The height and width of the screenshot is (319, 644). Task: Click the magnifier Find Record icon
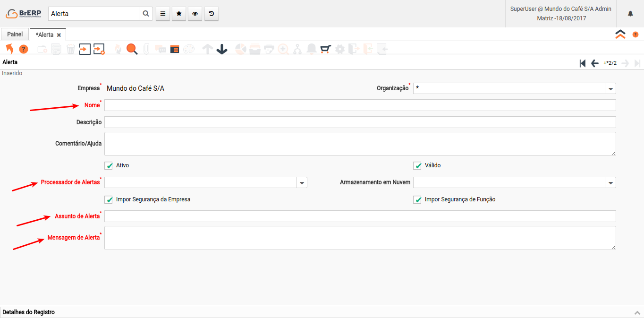[x=132, y=49]
